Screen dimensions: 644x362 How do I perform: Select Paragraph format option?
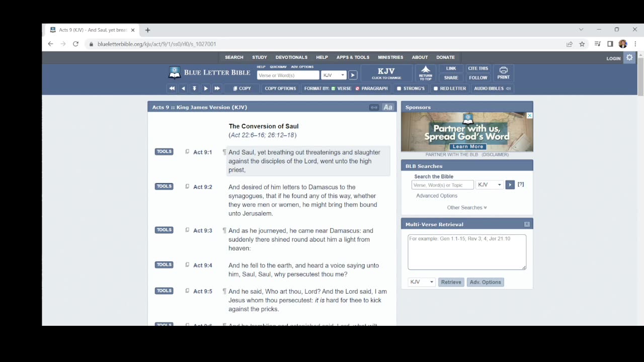371,88
